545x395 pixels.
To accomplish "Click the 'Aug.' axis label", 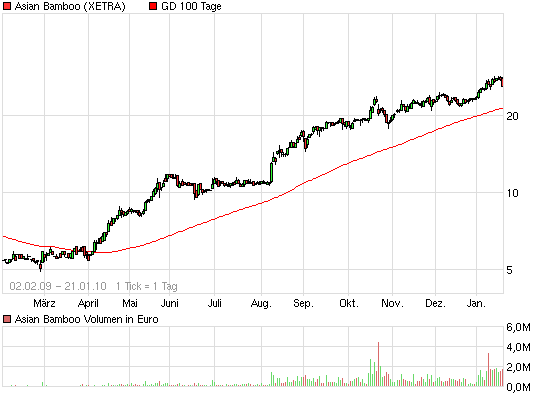I will [261, 304].
